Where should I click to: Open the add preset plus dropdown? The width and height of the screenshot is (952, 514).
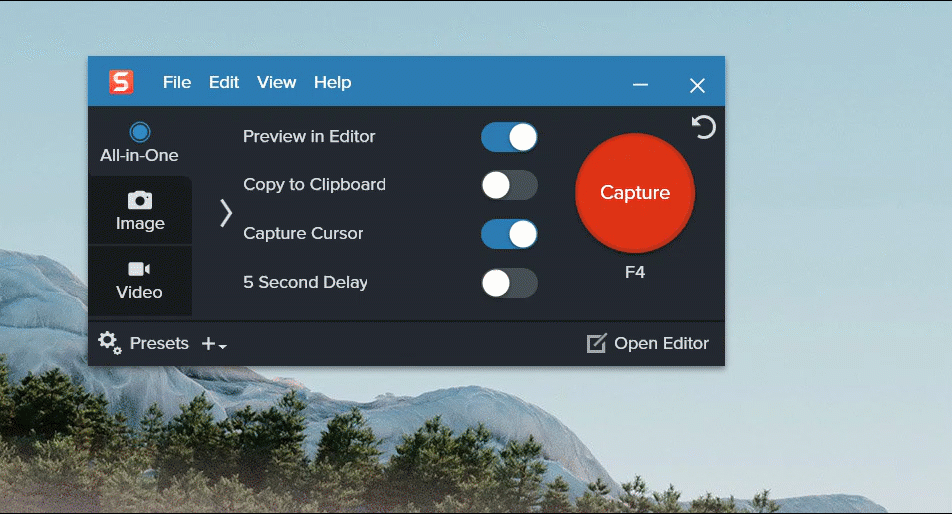click(214, 344)
